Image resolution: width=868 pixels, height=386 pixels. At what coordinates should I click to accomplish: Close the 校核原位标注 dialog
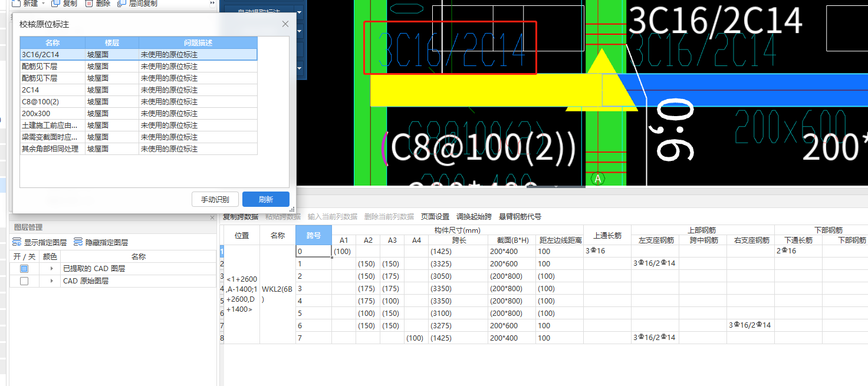tap(285, 24)
